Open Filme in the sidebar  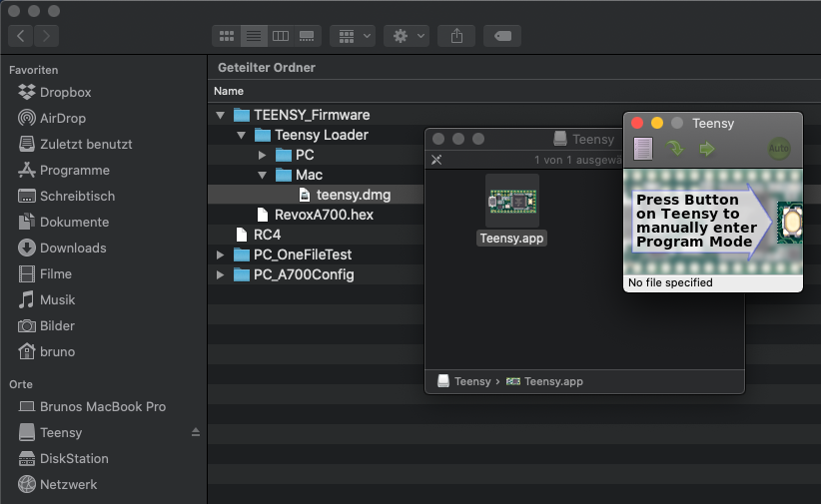click(45, 273)
